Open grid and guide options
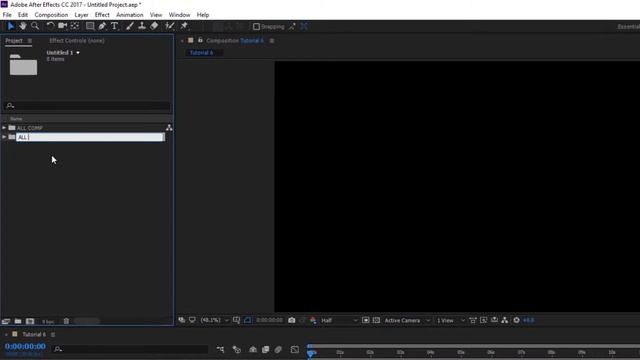This screenshot has width=640, height=360. click(236, 320)
